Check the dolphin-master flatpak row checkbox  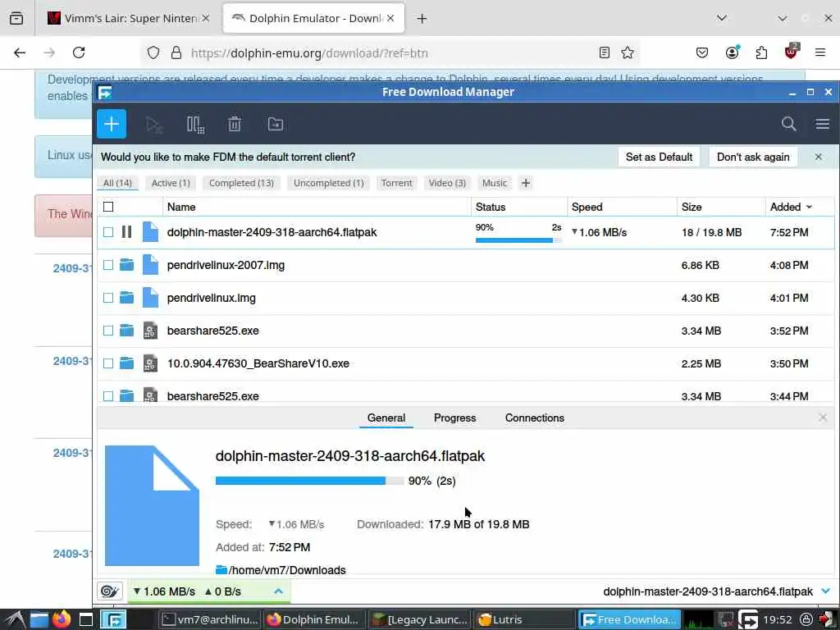coord(108,232)
